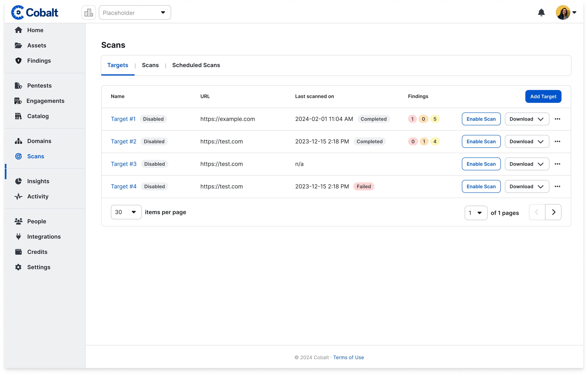Open more options for Target #4
The width and height of the screenshot is (588, 376).
click(557, 186)
